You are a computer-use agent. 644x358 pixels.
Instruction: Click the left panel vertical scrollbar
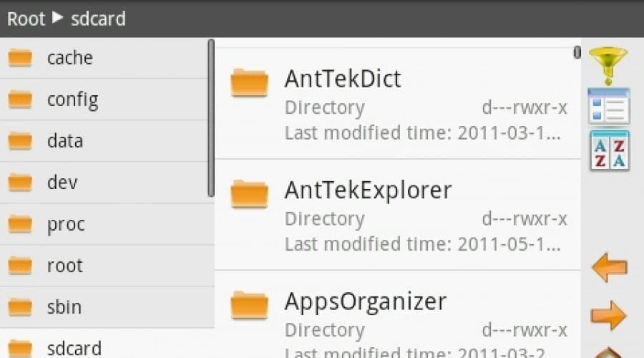211,118
